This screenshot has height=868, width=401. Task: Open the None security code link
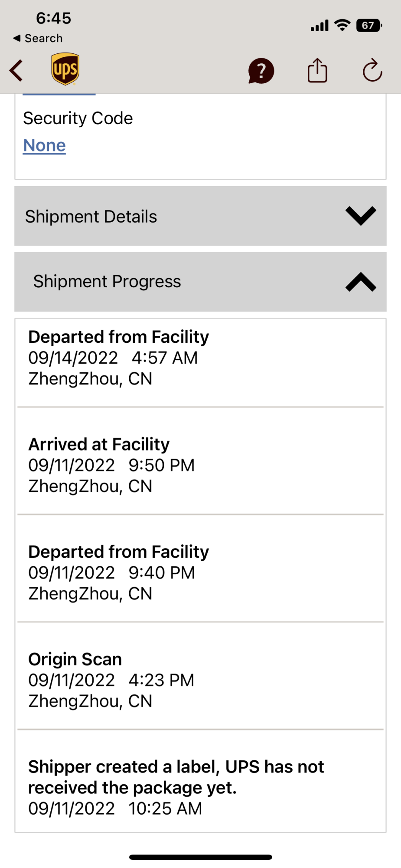click(x=44, y=145)
